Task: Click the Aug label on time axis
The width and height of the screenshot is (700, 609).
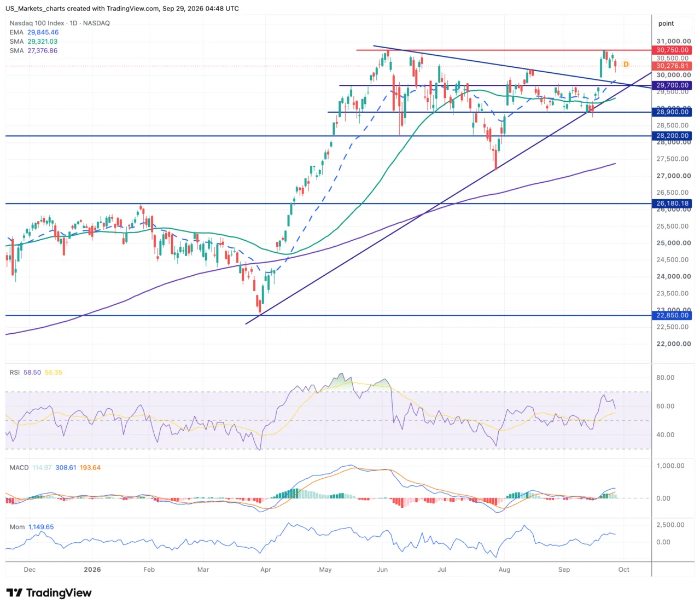Action: point(504,570)
